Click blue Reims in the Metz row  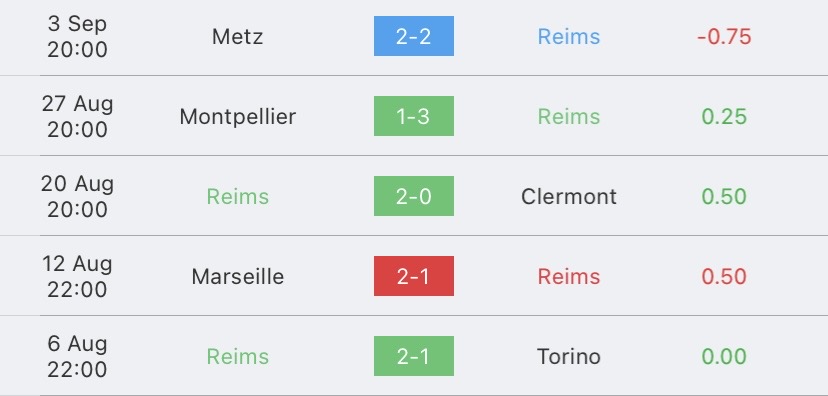tap(569, 36)
